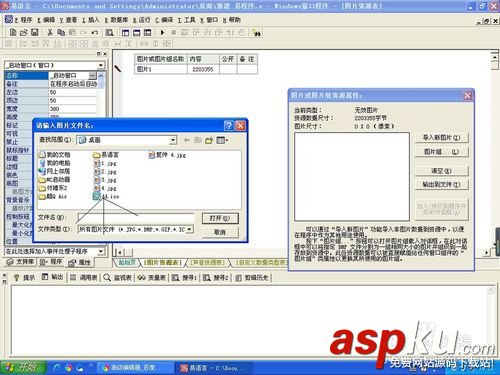This screenshot has width=500, height=375.
Task: Expand the 启动窗口 component selector dropdown
Action: (100, 65)
